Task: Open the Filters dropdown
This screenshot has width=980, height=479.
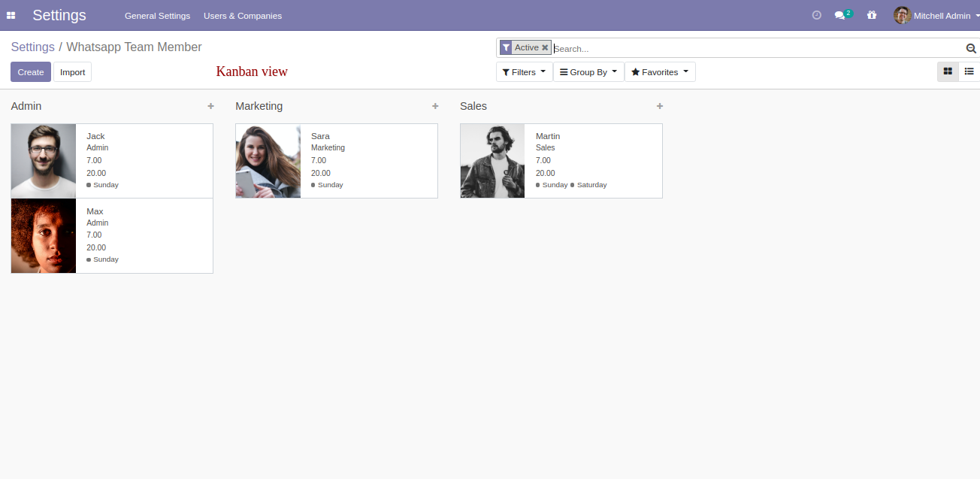Action: [x=524, y=72]
